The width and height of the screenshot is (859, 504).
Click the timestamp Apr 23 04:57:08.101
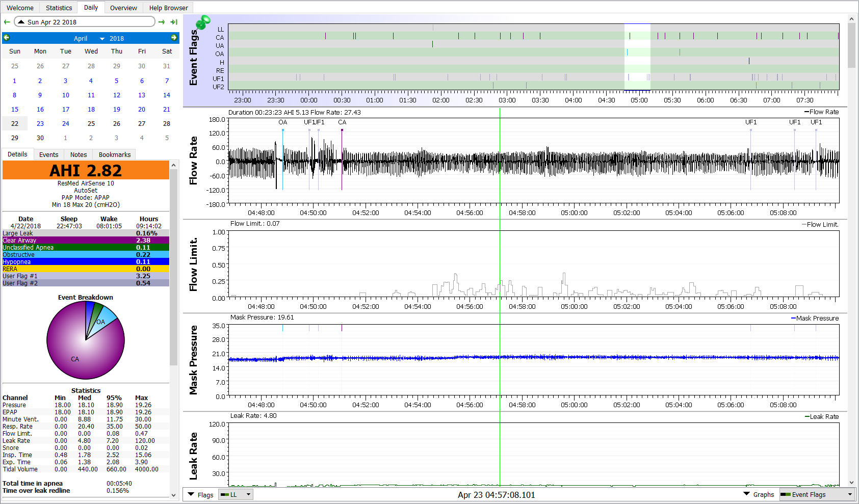[497, 495]
